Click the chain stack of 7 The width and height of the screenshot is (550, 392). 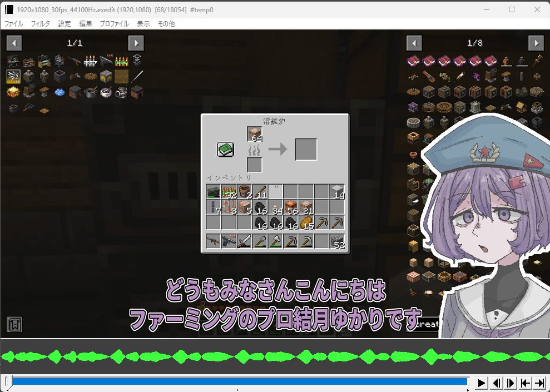click(x=213, y=207)
